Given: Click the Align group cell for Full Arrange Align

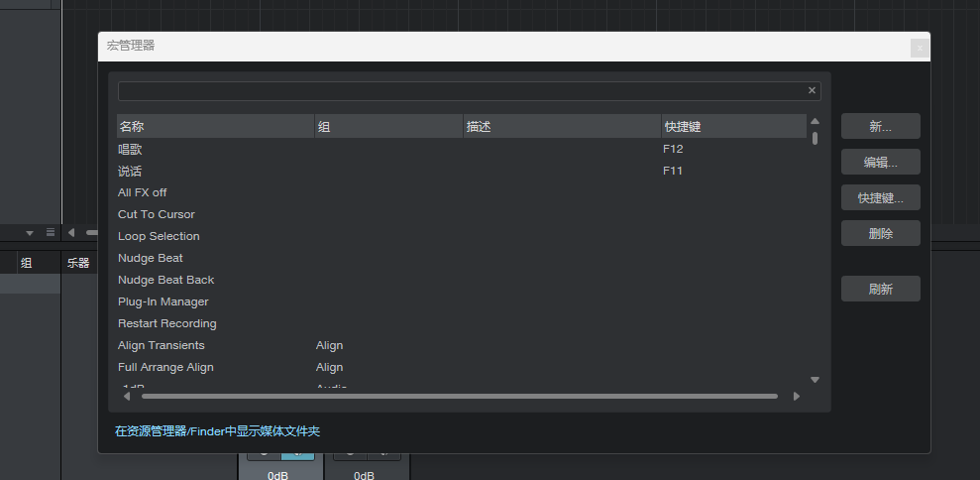Looking at the screenshot, I should click(329, 367).
